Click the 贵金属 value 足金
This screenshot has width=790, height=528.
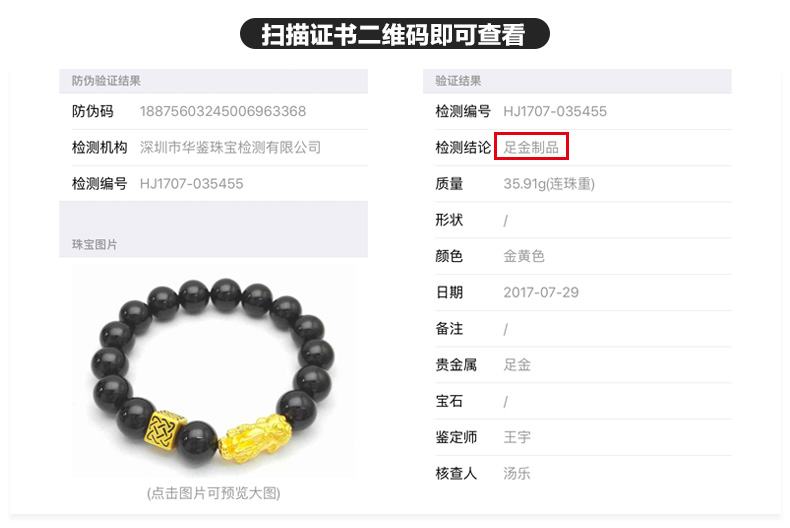click(x=517, y=365)
